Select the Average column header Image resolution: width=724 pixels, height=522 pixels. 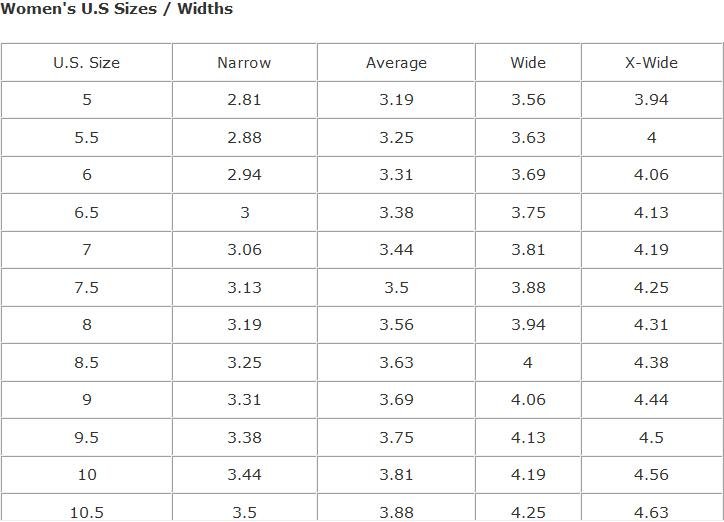coord(396,62)
